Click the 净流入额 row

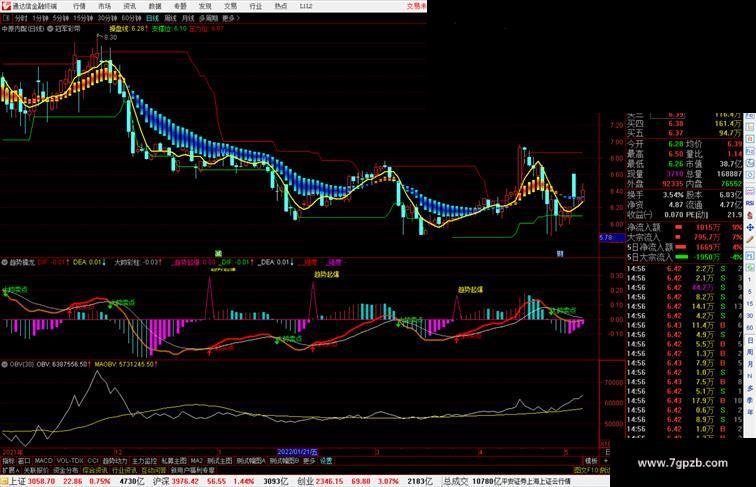point(685,227)
